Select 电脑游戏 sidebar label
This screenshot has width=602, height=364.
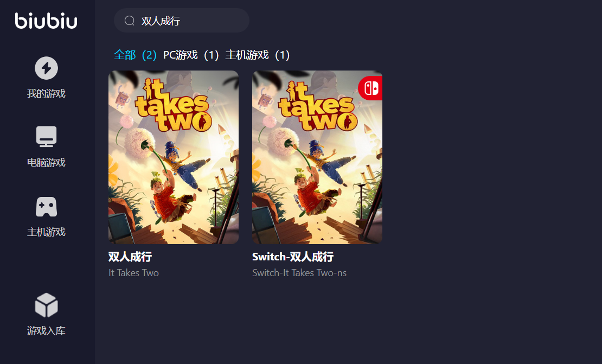coord(47,162)
